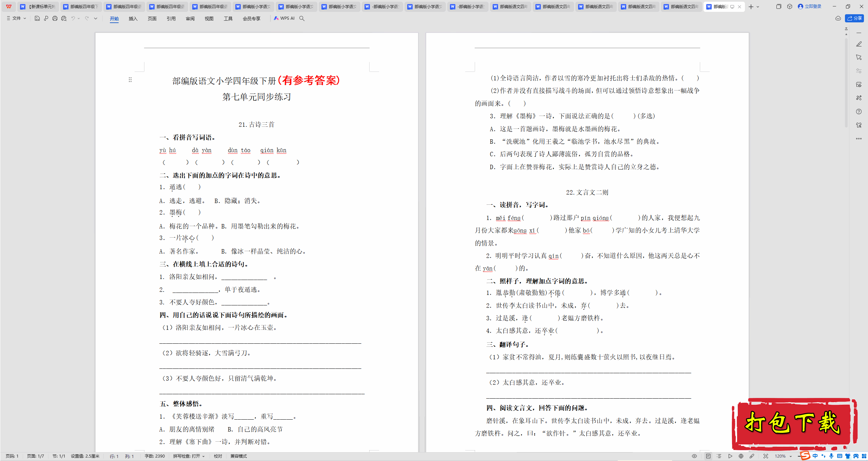
Task: Open the search magnifier icon
Action: (302, 18)
